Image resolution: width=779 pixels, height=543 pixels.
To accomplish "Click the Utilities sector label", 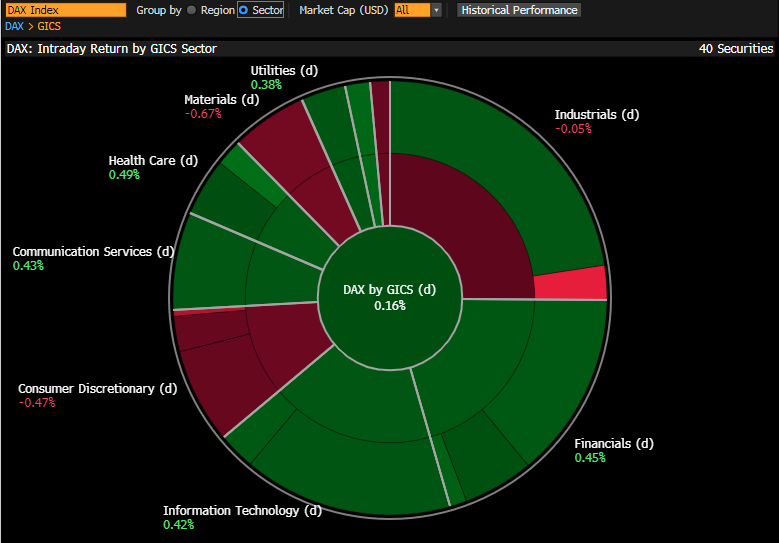I will click(284, 71).
